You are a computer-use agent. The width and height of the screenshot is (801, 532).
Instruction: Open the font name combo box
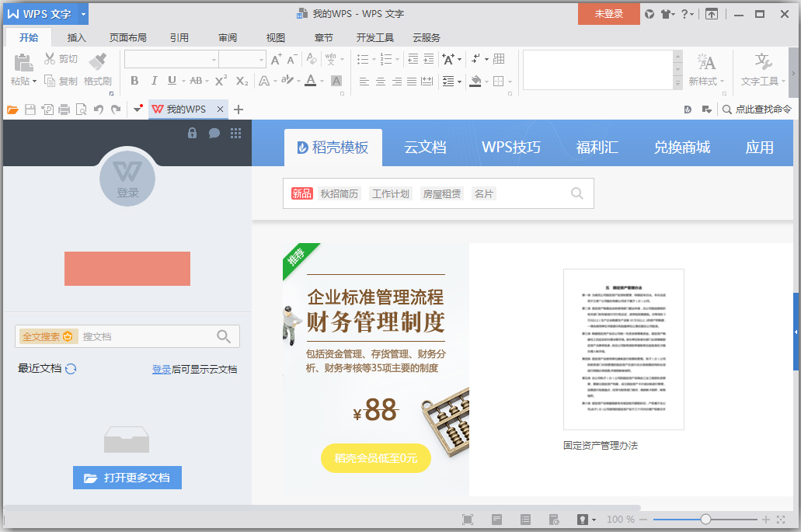(172, 60)
